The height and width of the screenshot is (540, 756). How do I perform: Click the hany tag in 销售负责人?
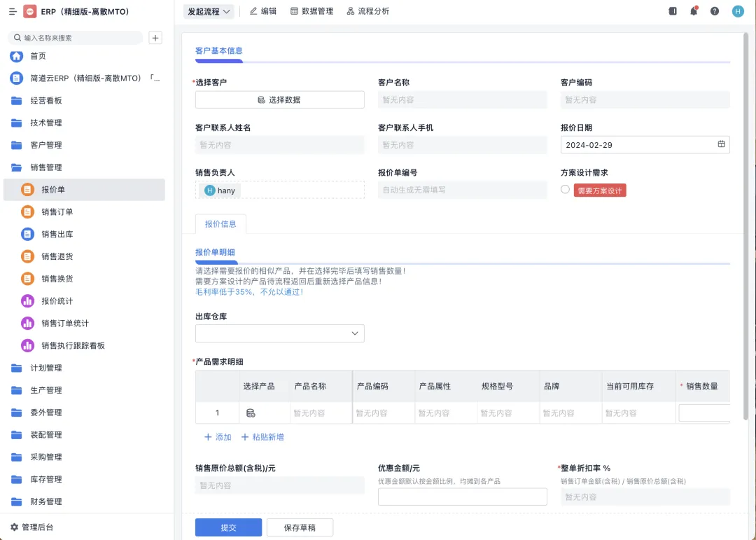pyautogui.click(x=220, y=190)
